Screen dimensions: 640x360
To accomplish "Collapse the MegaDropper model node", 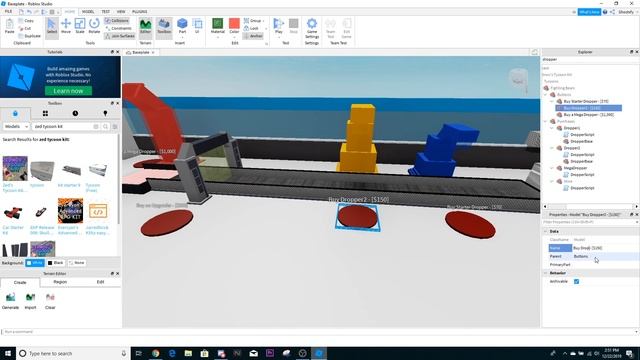I will tap(552, 168).
